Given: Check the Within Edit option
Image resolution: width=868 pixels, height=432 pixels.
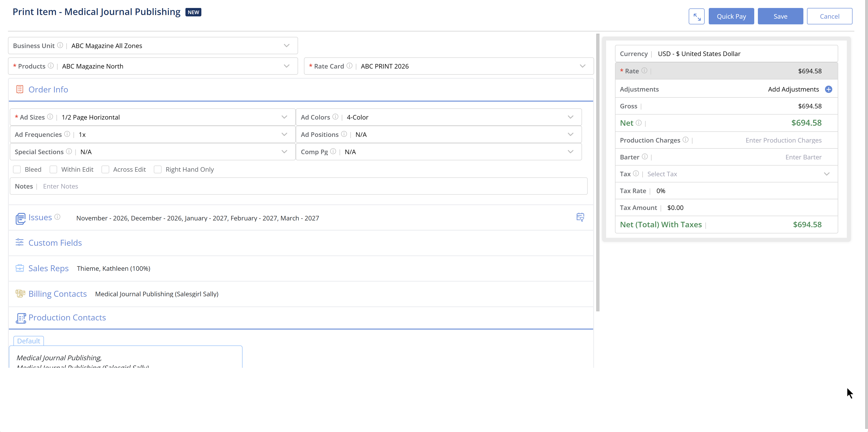Looking at the screenshot, I should coord(53,169).
